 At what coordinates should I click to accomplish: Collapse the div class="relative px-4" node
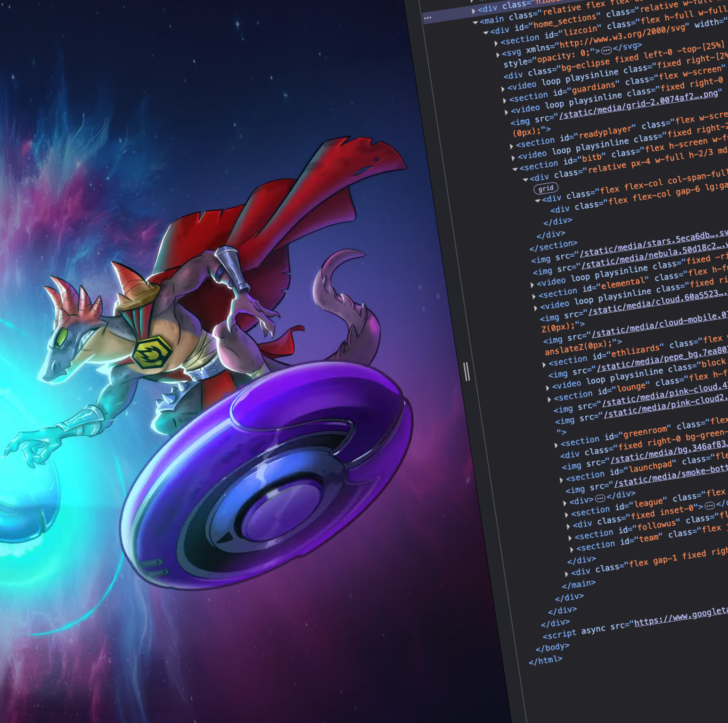pyautogui.click(x=525, y=179)
